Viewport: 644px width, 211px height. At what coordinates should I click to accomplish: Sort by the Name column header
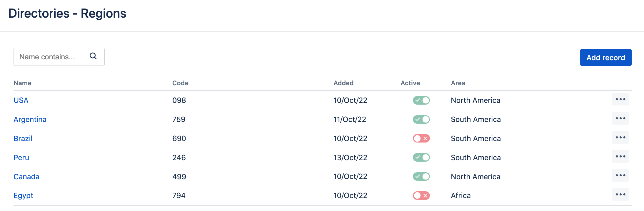(x=22, y=83)
